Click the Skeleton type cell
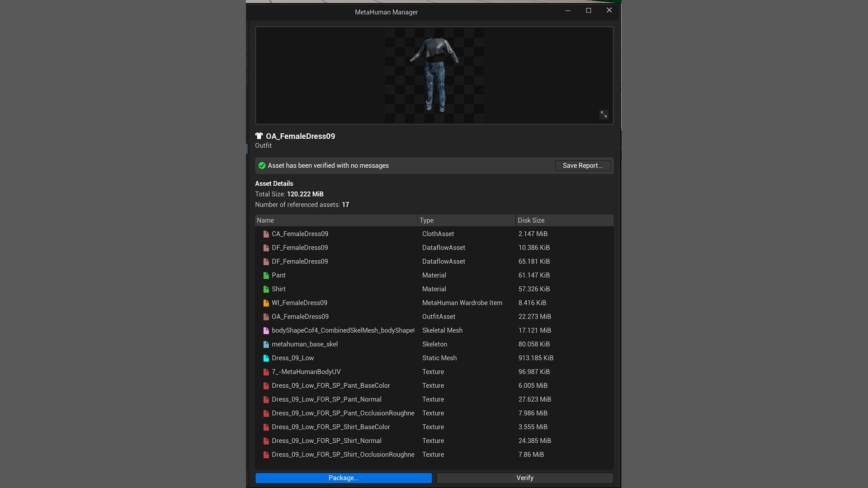 point(434,344)
